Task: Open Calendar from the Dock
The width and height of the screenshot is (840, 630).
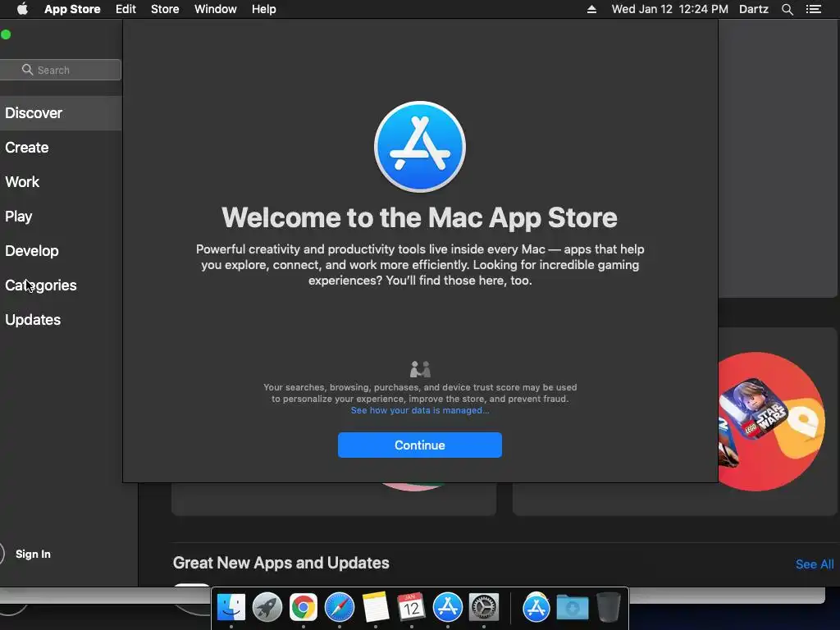Action: pyautogui.click(x=412, y=608)
